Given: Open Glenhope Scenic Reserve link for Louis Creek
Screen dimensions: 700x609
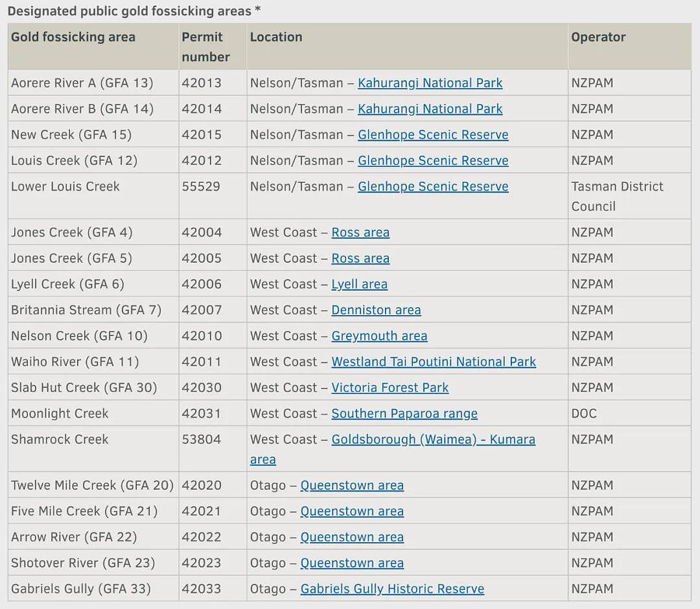Looking at the screenshot, I should point(433,161).
